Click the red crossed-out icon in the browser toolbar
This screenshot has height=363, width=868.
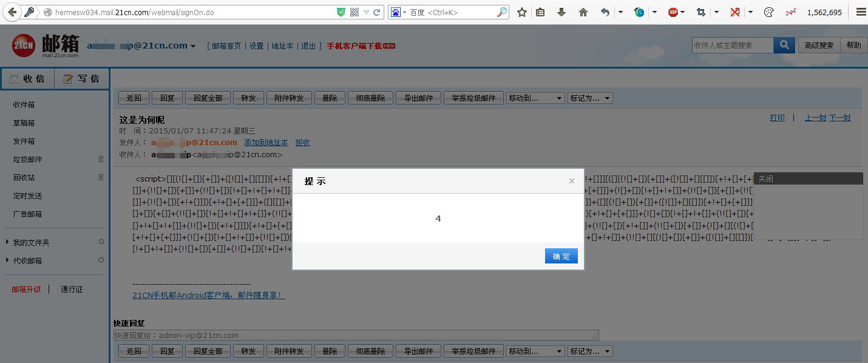point(735,12)
